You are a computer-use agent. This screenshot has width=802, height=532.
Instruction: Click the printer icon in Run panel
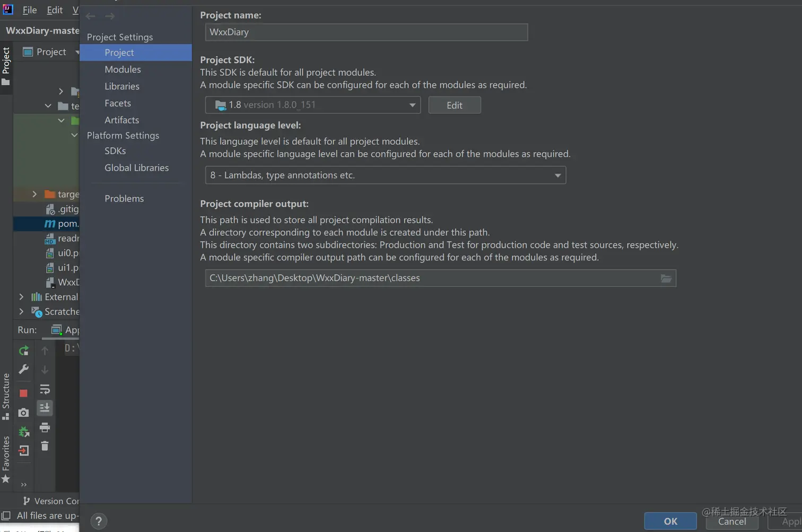point(45,427)
